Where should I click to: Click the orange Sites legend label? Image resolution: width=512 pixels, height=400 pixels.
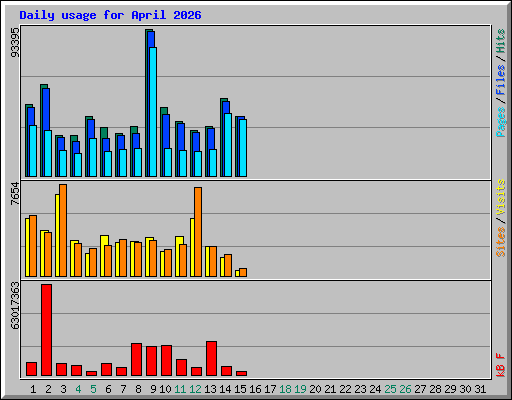tap(500, 242)
